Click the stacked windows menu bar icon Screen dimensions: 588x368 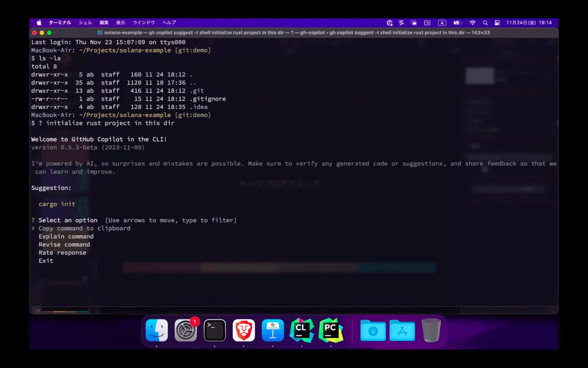[x=414, y=23]
